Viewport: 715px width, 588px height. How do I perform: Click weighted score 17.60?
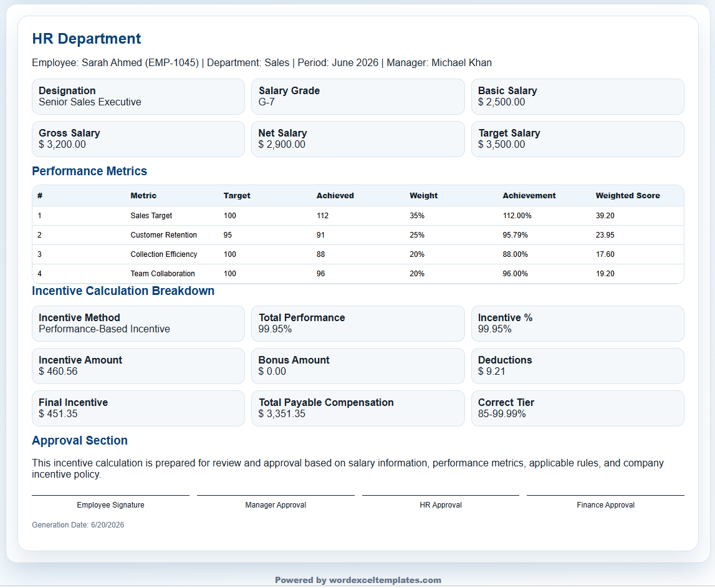605,254
